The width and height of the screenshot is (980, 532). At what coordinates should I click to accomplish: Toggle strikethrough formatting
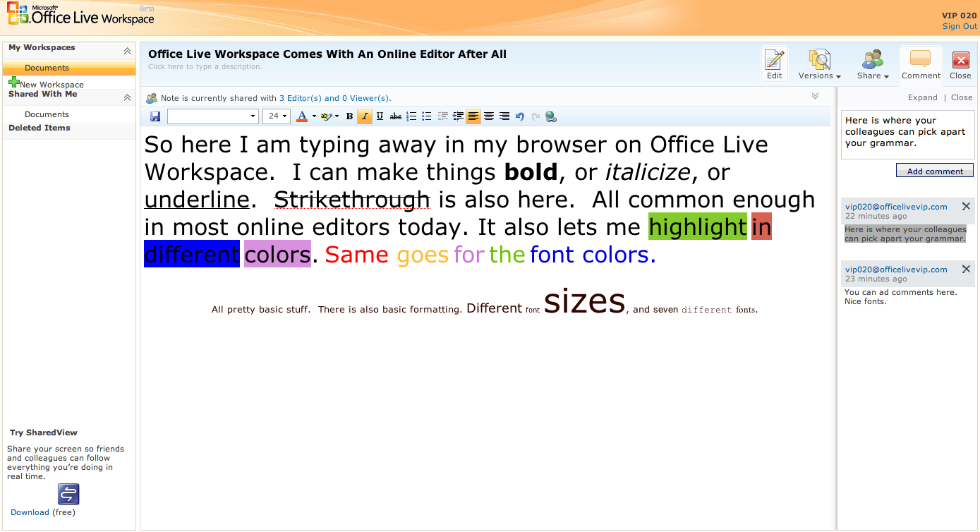point(396,116)
